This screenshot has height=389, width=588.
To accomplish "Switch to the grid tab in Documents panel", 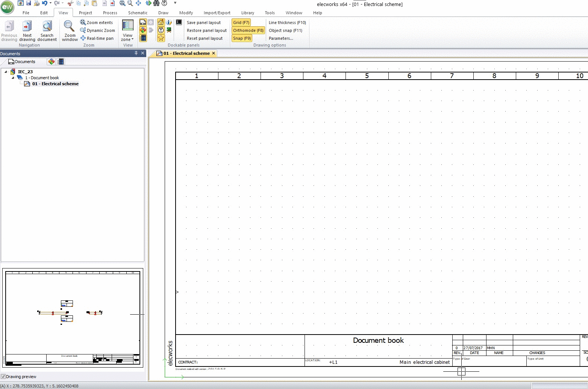I will pyautogui.click(x=61, y=62).
